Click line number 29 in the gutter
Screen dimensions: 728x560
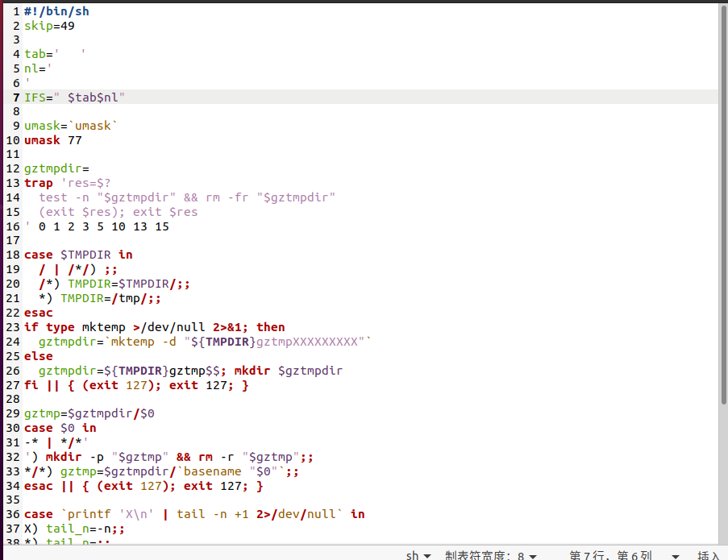point(12,413)
